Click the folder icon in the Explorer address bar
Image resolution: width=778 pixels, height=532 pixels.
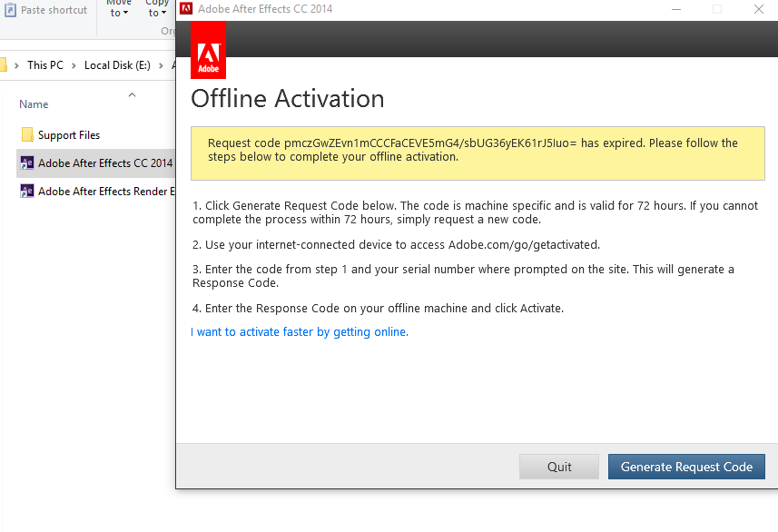[3, 65]
